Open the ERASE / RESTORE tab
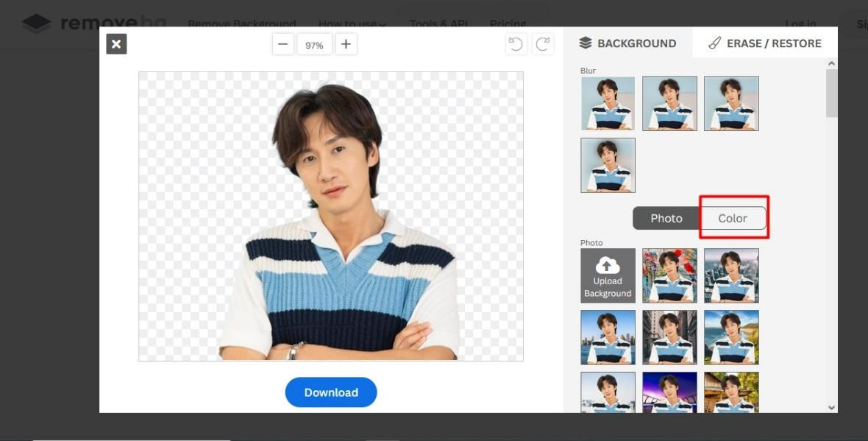Image resolution: width=868 pixels, height=441 pixels. coord(765,43)
